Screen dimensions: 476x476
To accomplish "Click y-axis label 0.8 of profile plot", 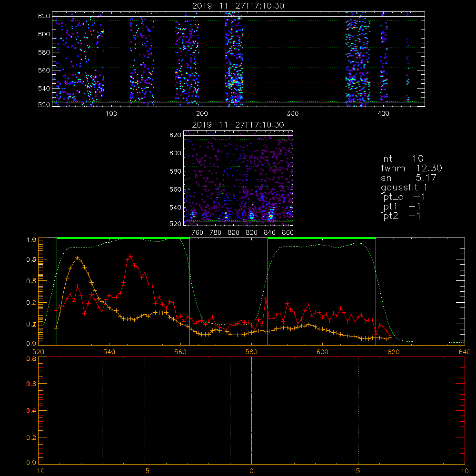I will tap(31, 259).
